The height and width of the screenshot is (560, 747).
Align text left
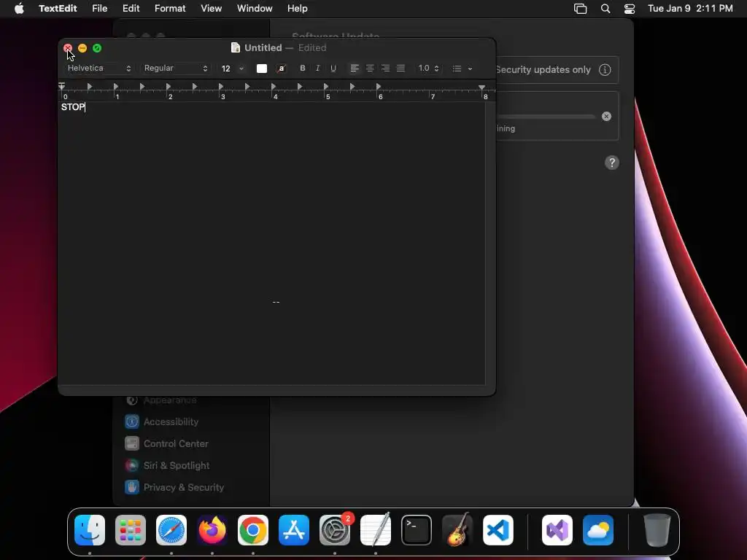(355, 68)
